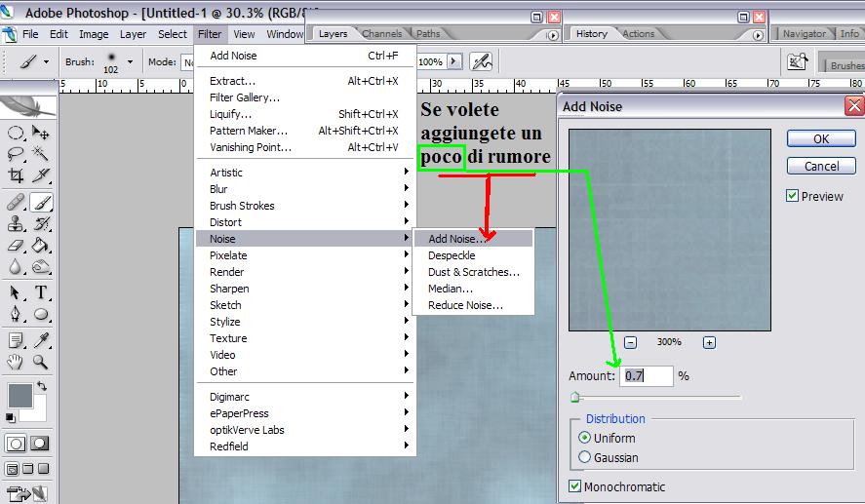The image size is (865, 504).
Task: Reset to default black and white colors
Action: (x=11, y=417)
